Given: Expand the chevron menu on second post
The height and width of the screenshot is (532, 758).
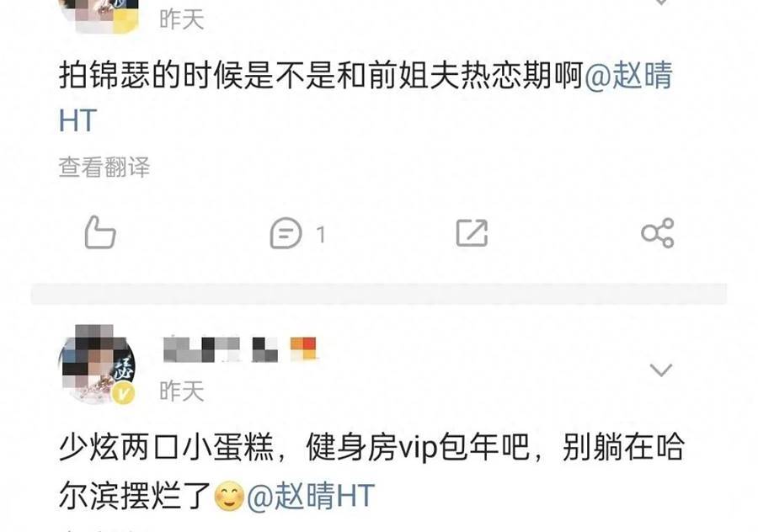Looking at the screenshot, I should (x=661, y=370).
